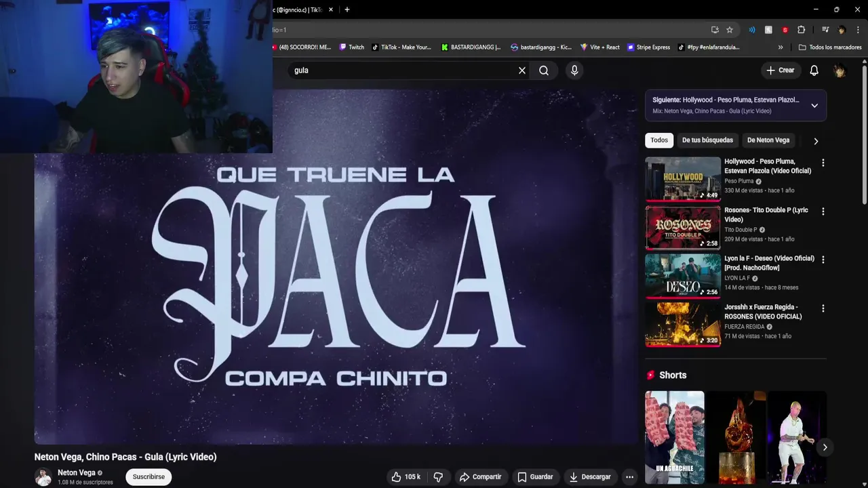Click the Peso Pluma channel name
Screen dimensions: 868x488
point(739,181)
